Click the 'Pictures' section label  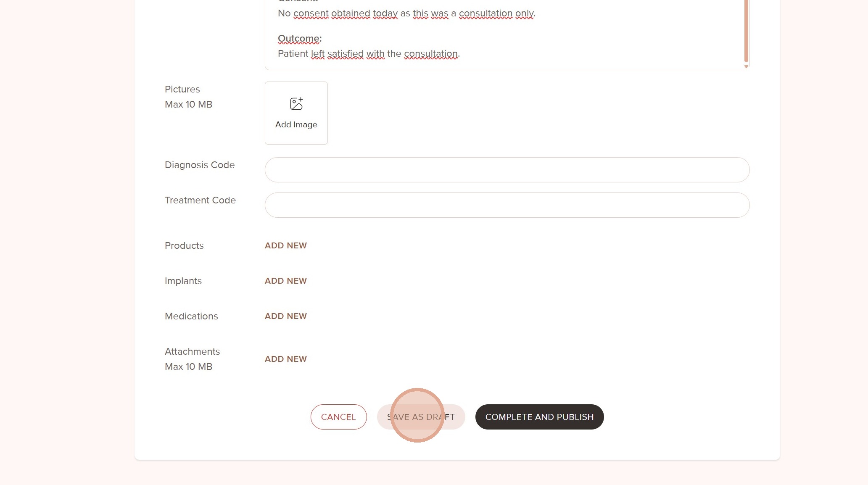[182, 89]
